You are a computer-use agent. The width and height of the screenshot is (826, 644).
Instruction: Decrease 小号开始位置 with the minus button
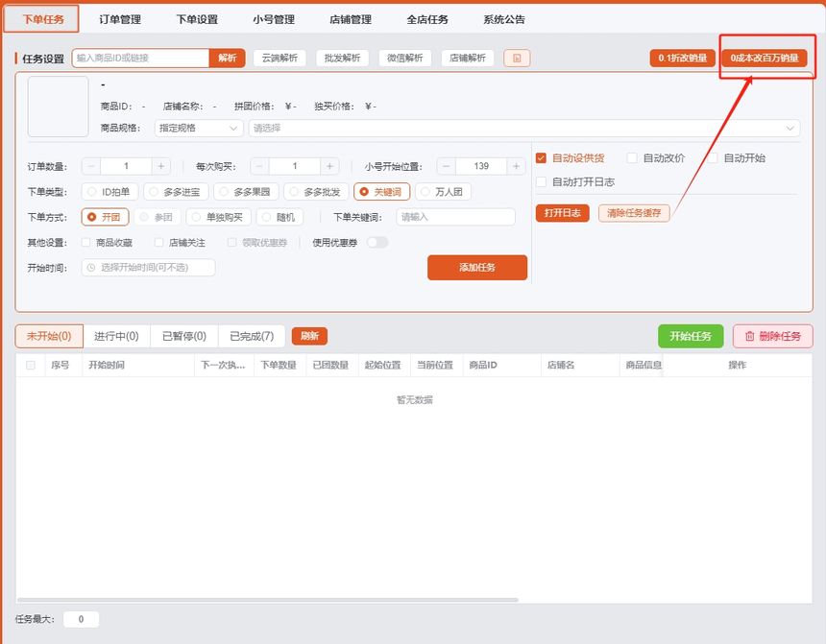(x=447, y=166)
